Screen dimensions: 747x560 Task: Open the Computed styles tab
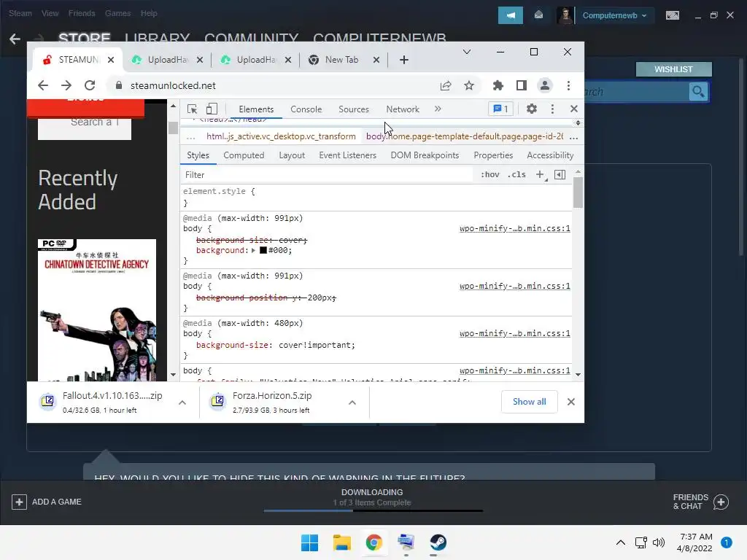click(244, 155)
